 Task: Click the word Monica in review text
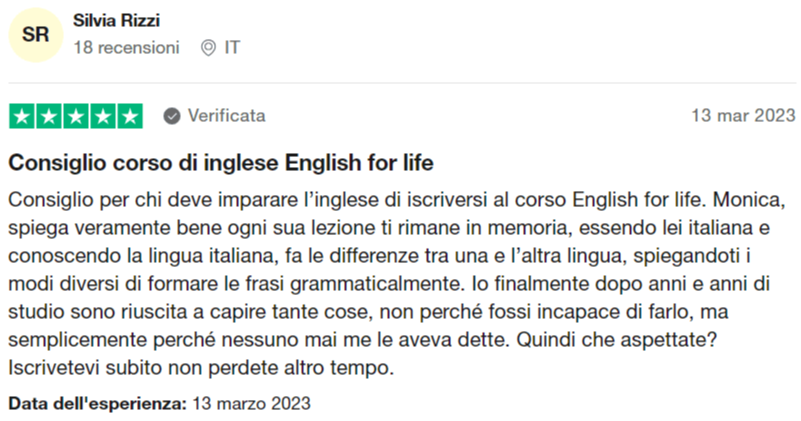click(x=749, y=200)
